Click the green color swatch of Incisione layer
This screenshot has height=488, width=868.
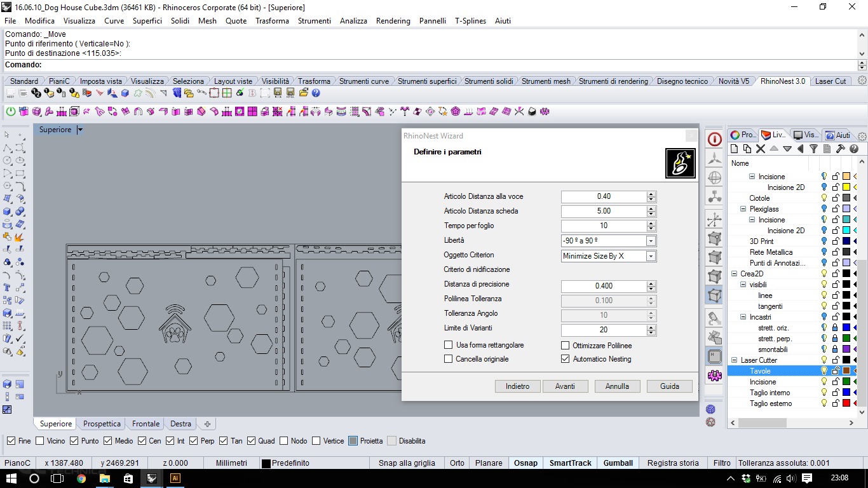pos(846,382)
